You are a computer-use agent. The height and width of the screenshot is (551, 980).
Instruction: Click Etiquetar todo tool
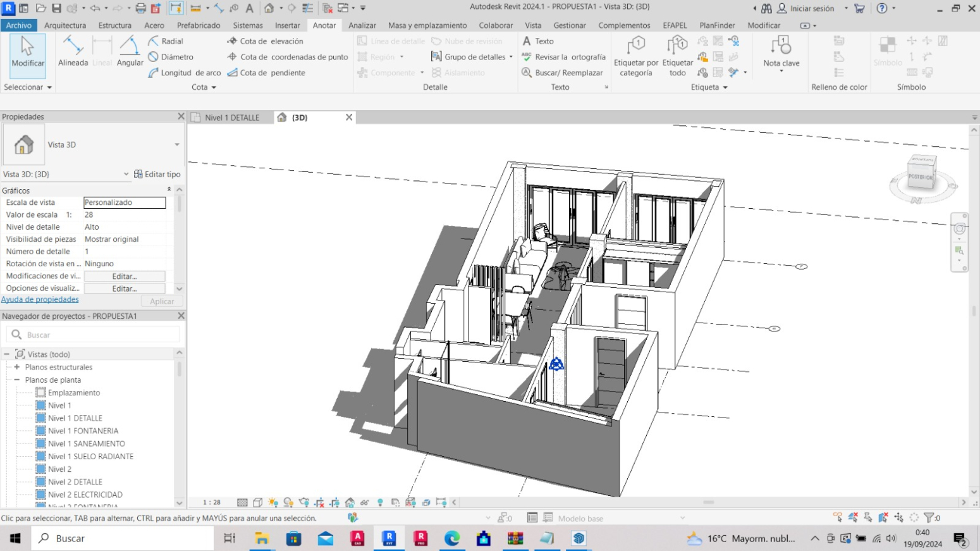(x=677, y=56)
